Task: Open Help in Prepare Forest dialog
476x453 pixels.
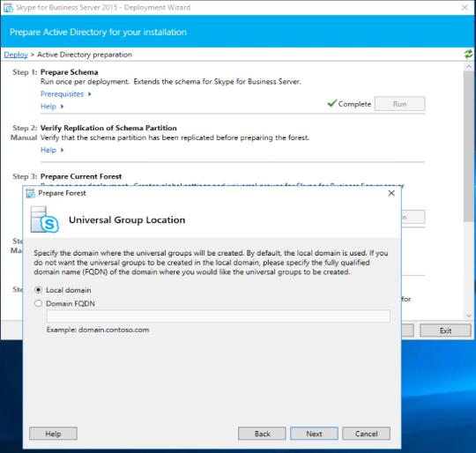Action: 53,434
